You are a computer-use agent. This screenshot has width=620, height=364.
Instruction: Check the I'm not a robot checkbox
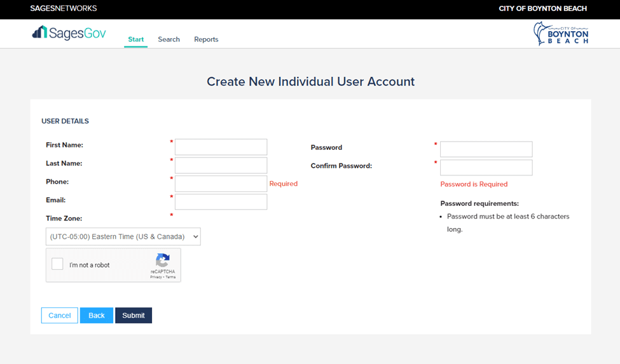[x=57, y=264]
